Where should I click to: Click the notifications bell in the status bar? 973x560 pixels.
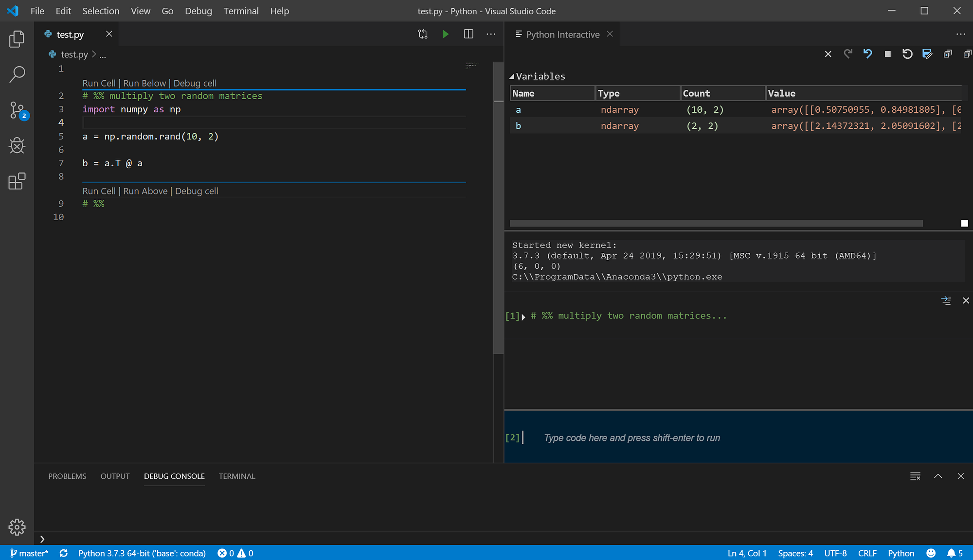[x=952, y=553]
